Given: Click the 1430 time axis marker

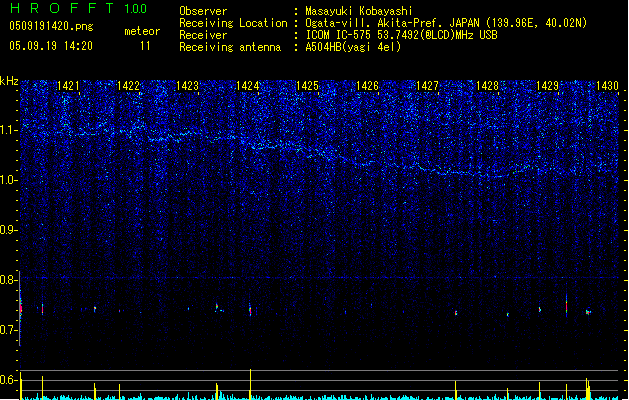Looking at the screenshot, I should coord(607,86).
